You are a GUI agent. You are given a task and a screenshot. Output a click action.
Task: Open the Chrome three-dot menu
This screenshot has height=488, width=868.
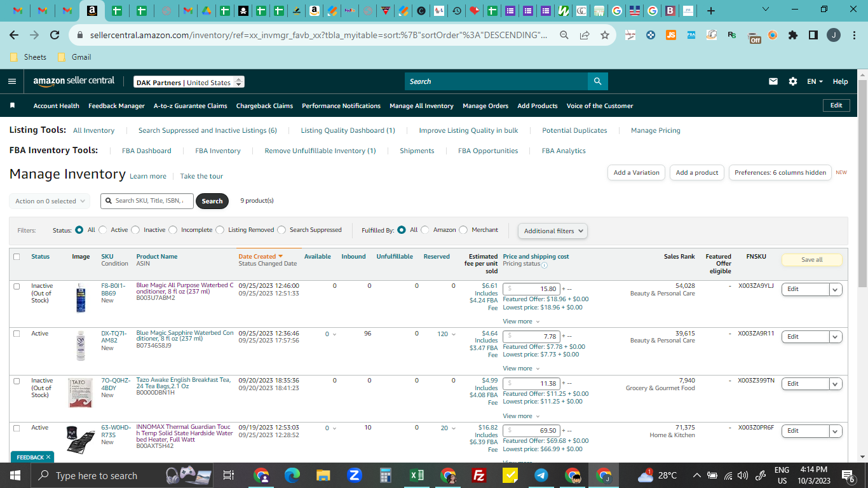(853, 35)
